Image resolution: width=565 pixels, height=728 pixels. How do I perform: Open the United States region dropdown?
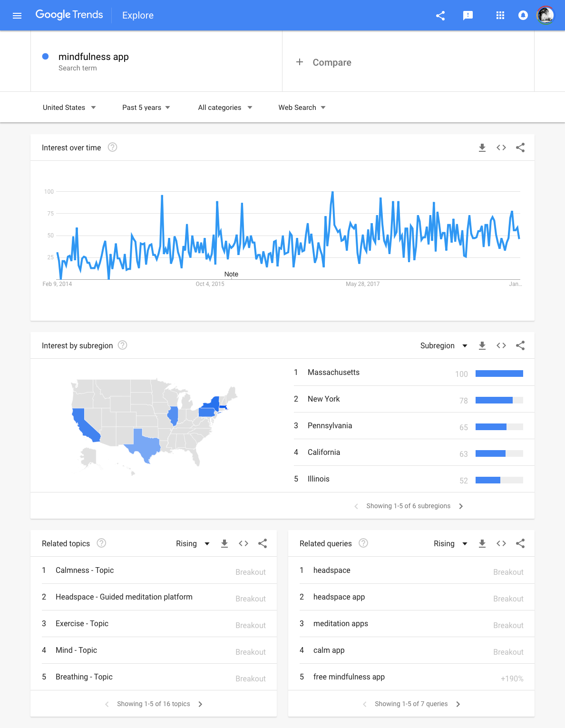pyautogui.click(x=69, y=108)
